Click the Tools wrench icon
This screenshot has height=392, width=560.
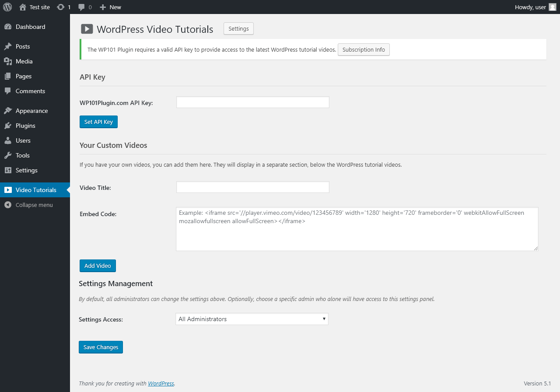[x=8, y=155]
